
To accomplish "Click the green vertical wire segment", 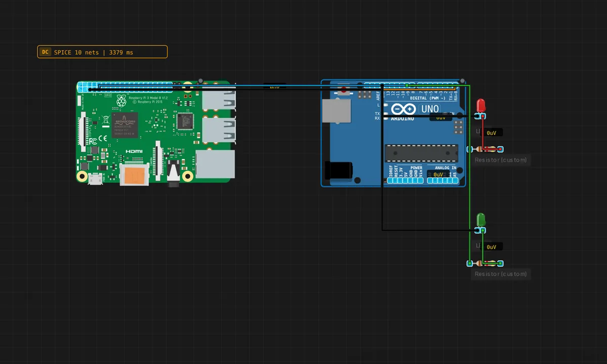I will (470, 174).
